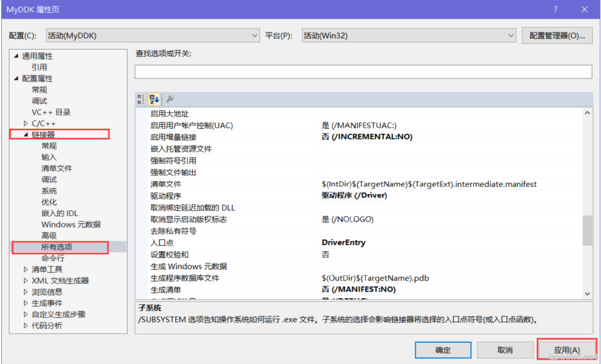Image resolution: width=601 pixels, height=364 pixels.
Task: Collapse the 通用属性 tree node
Action: (16, 56)
